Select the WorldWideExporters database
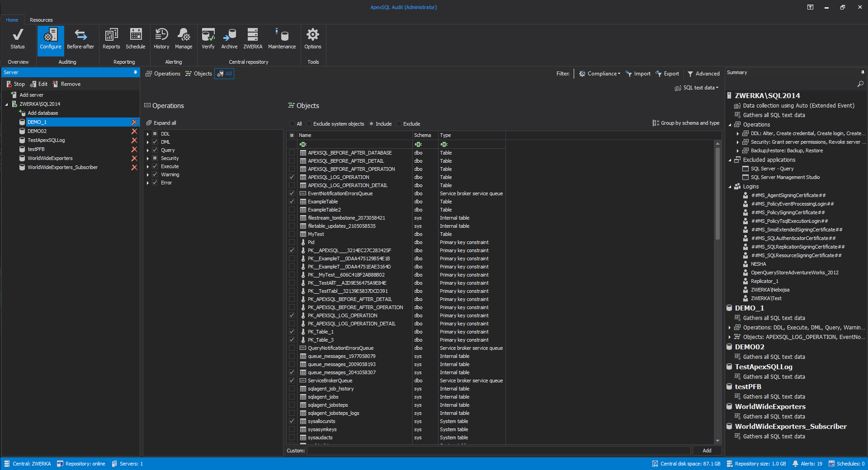The image size is (868, 470). [50, 158]
